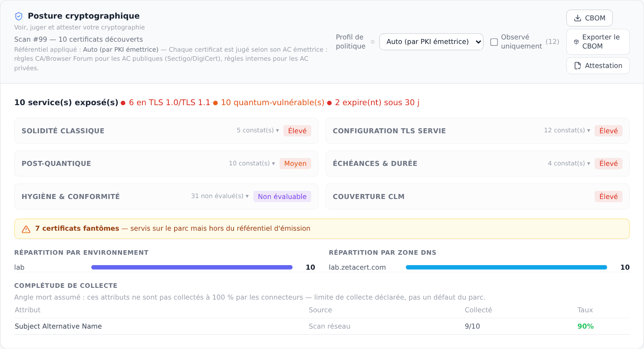This screenshot has height=349, width=644.
Task: Click the Non évaluable badge
Action: pos(282,197)
